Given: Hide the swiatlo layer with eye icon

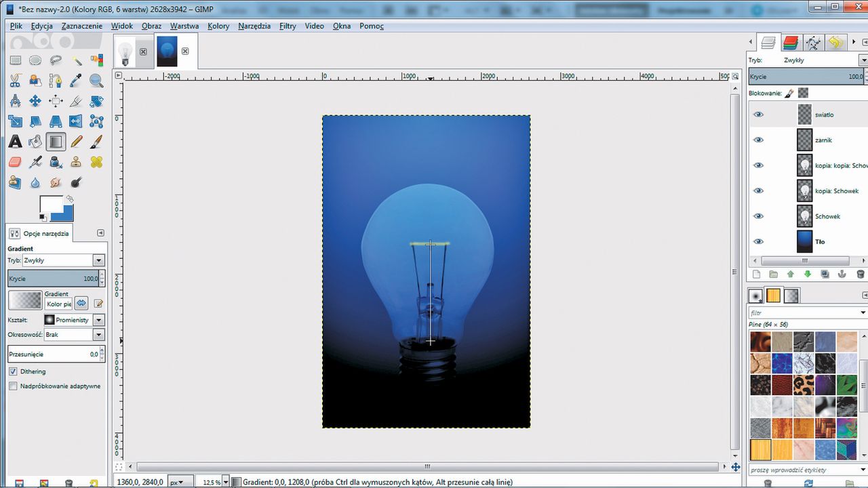Looking at the screenshot, I should [x=759, y=115].
